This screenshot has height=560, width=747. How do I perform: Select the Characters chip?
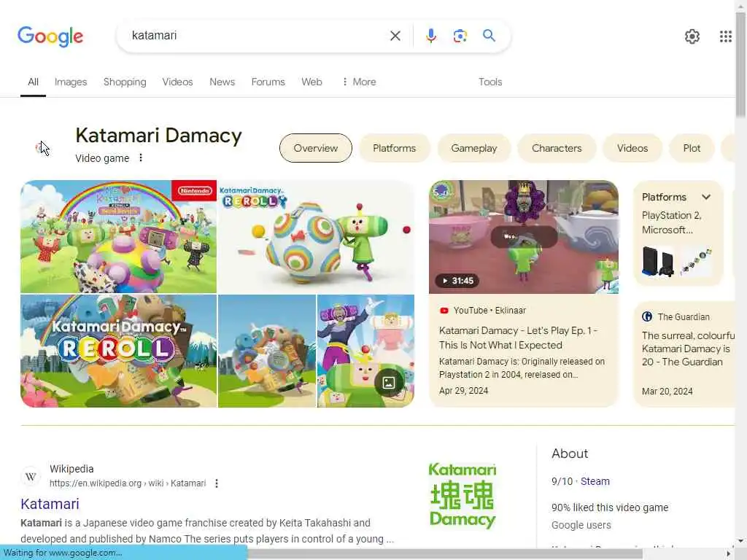(x=557, y=148)
